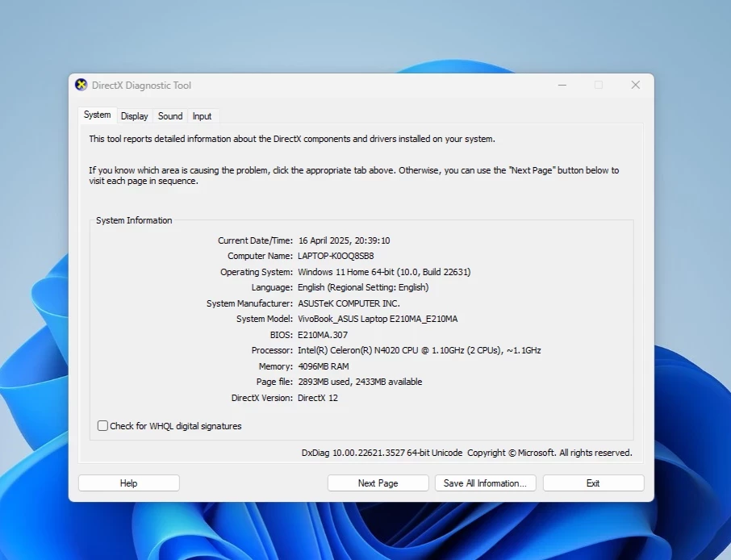Click the System Manufacturer label
The image size is (731, 560).
pos(249,303)
